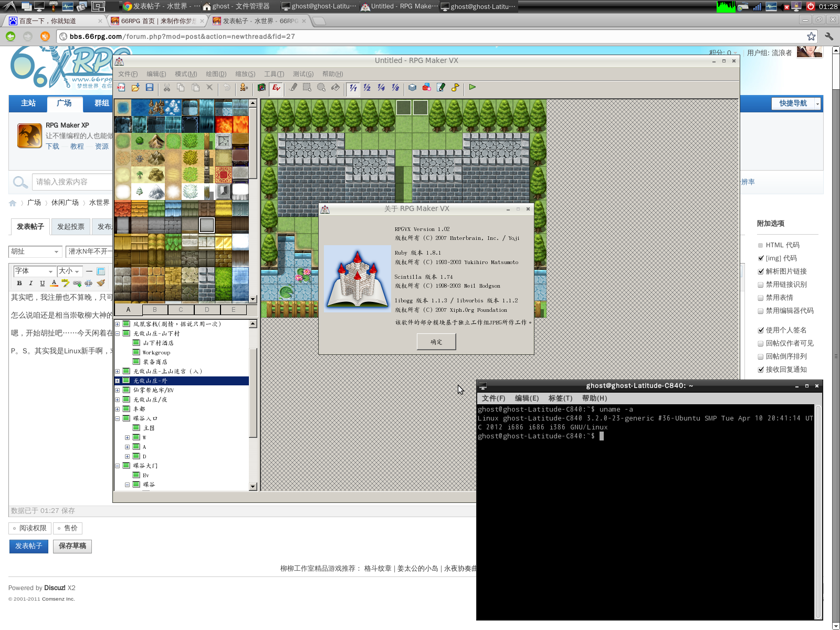Enable the HTML 代码 checkbox

point(761,245)
